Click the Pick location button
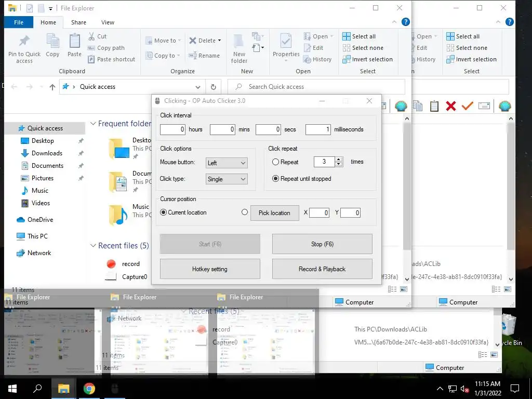The image size is (532, 399). [x=274, y=212]
